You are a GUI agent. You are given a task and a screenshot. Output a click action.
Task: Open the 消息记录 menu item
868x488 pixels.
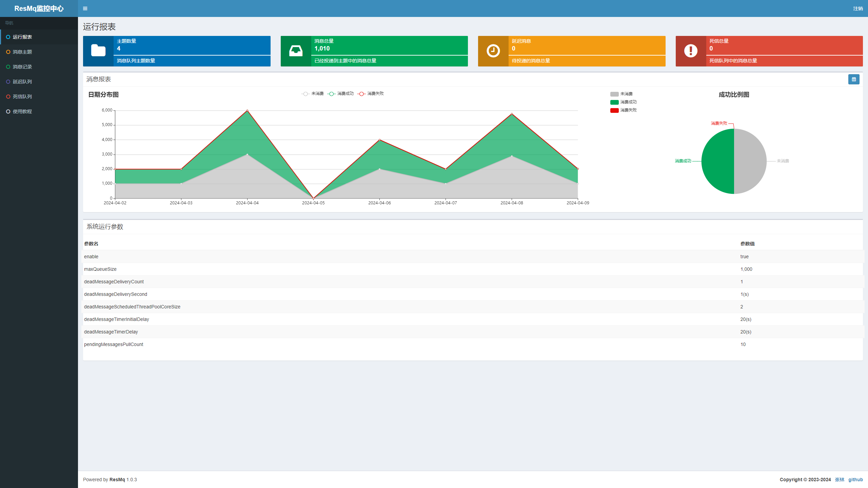click(22, 67)
